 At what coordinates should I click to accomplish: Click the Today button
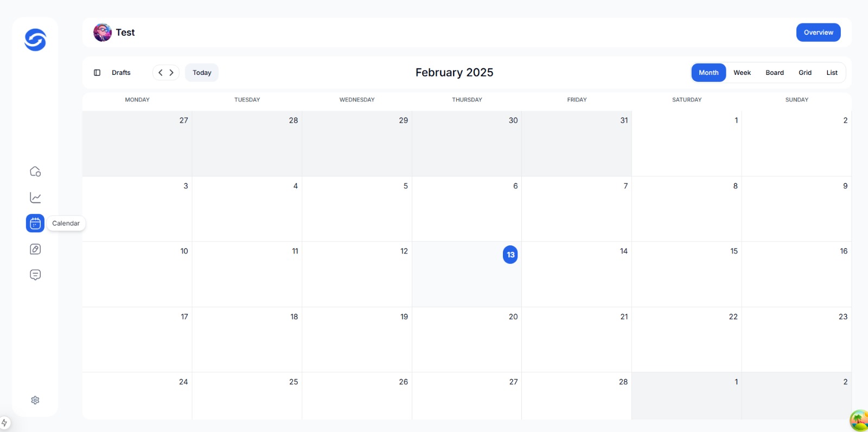pyautogui.click(x=202, y=73)
